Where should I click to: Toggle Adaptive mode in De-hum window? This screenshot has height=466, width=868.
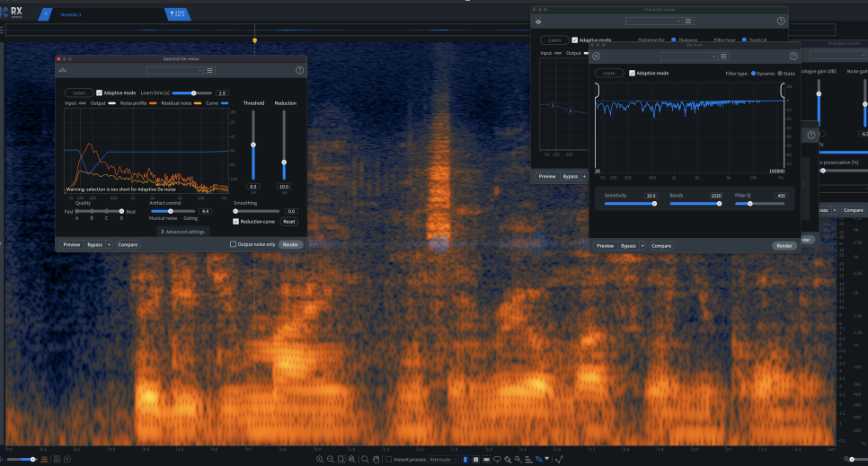632,73
